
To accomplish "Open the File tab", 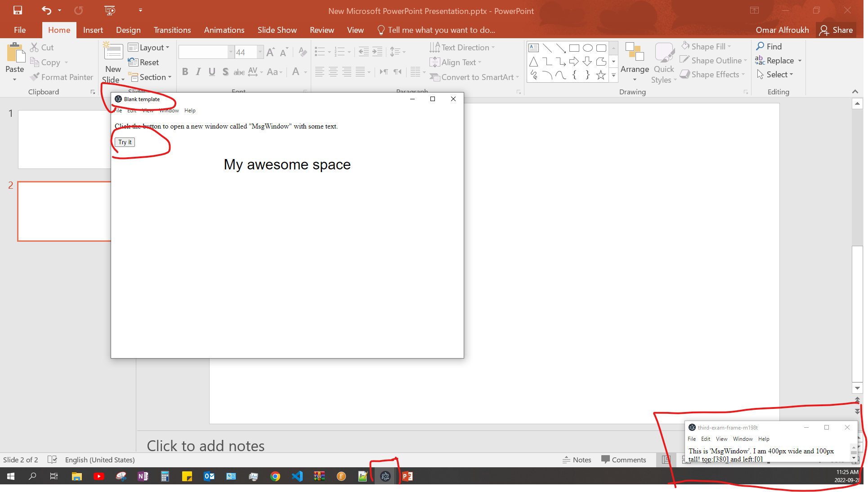I will click(20, 30).
